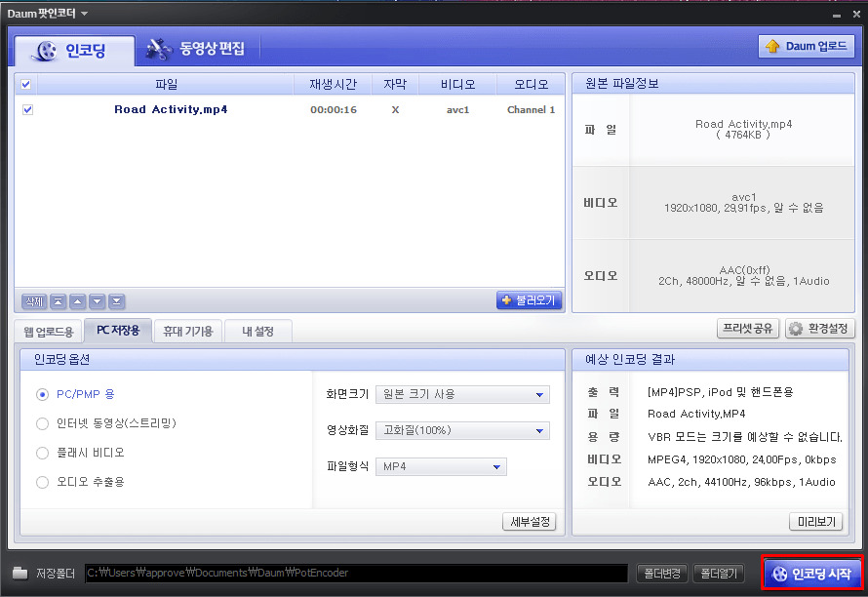This screenshot has height=597, width=868.
Task: Select the 오디오 추출용 radio option
Action: click(42, 482)
